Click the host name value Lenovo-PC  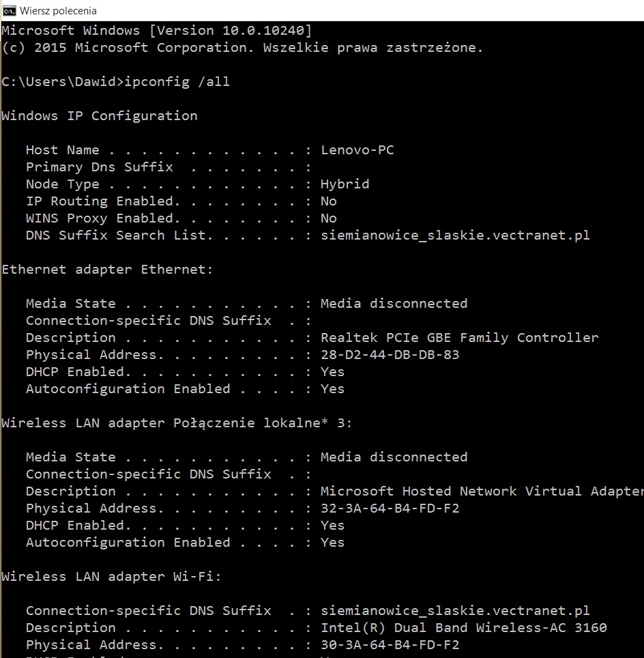coord(357,150)
